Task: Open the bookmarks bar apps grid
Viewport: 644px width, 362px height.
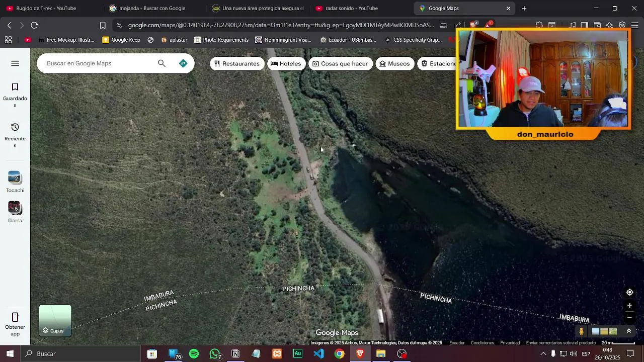Action: [x=8, y=40]
